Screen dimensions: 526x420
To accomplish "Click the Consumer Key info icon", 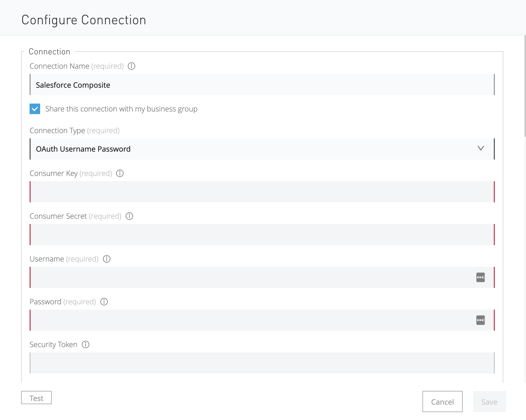I will pyautogui.click(x=120, y=173).
